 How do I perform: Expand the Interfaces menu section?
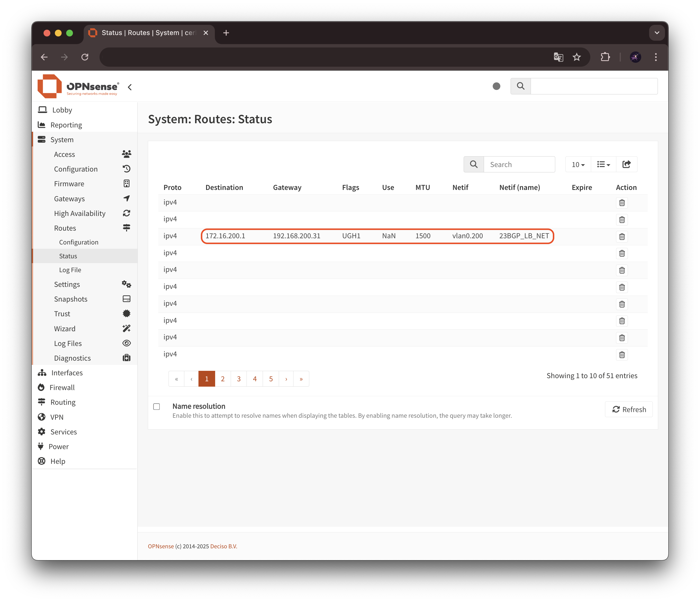(67, 373)
